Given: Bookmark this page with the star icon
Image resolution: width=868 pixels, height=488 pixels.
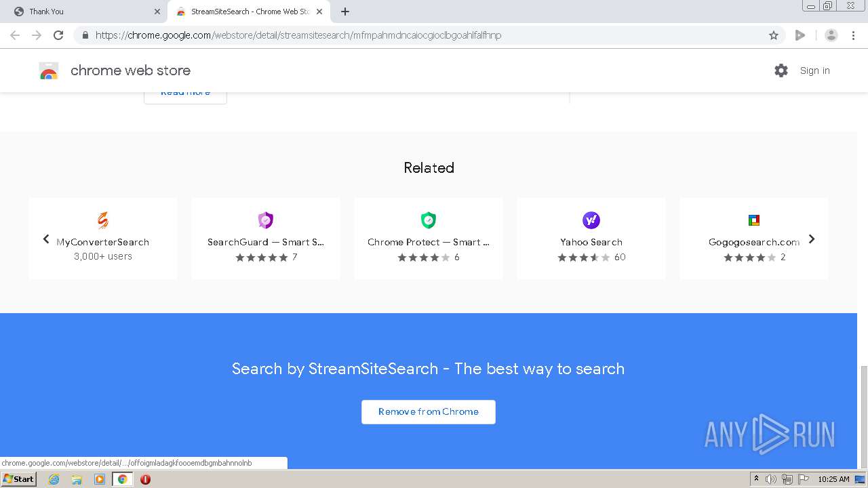Looking at the screenshot, I should pos(774,35).
